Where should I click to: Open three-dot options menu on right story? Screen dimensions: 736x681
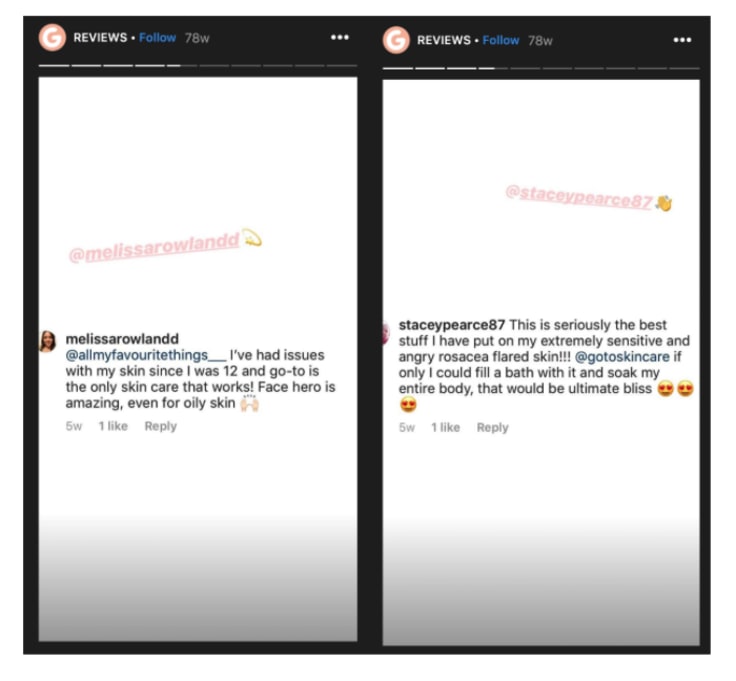(x=682, y=40)
